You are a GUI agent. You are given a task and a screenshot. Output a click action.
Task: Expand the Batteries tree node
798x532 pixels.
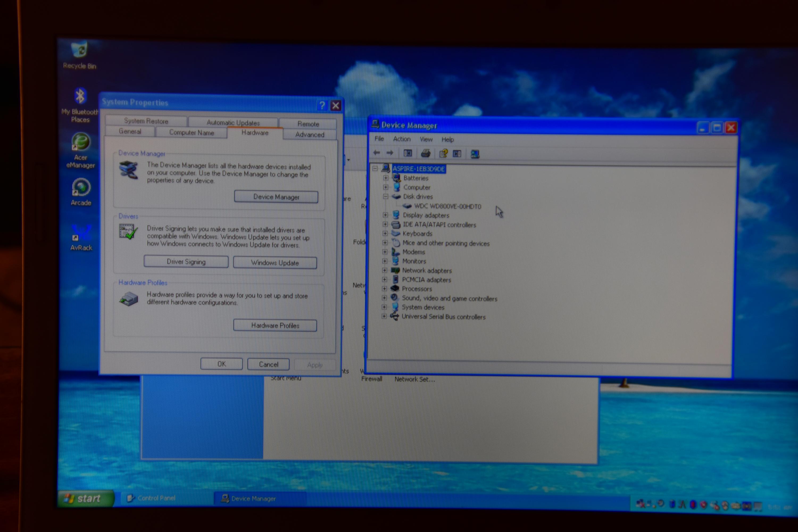click(x=385, y=178)
